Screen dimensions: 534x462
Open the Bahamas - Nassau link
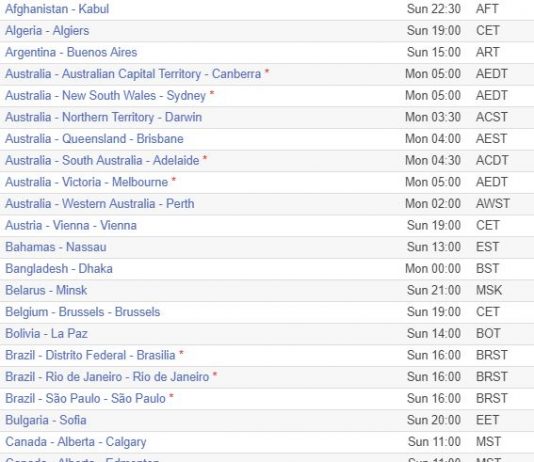click(56, 247)
